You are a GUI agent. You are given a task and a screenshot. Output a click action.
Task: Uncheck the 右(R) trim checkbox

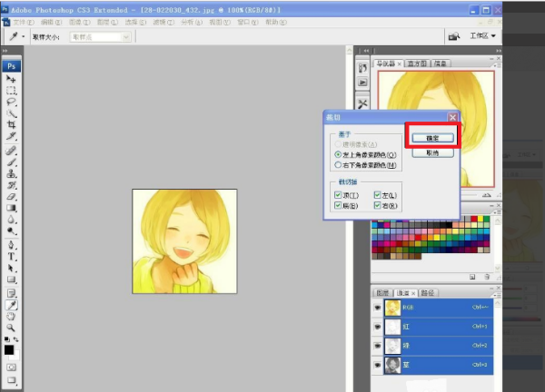tap(378, 205)
